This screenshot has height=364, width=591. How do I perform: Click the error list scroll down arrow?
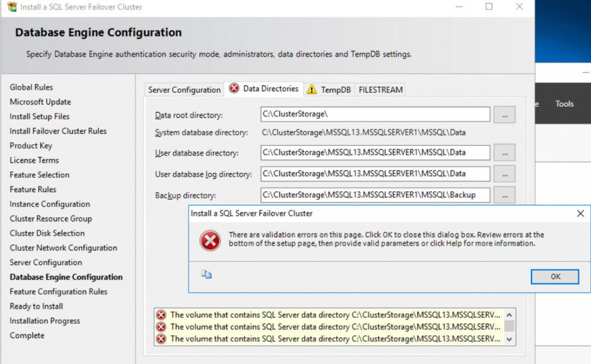[509, 340]
